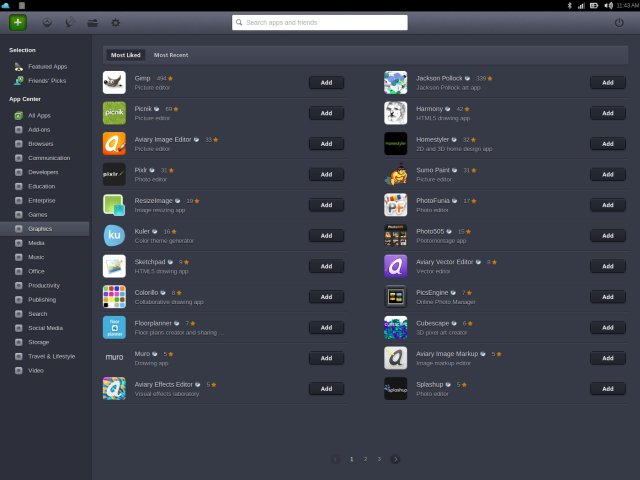Viewport: 640px width, 480px height.
Task: Click the Bluetooth icon in system bar
Action: tap(570, 5)
